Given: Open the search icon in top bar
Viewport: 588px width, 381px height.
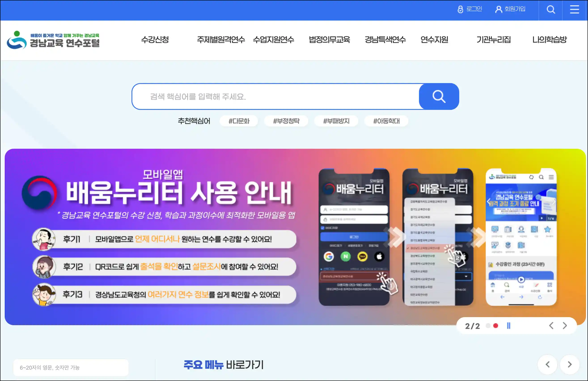Looking at the screenshot, I should 551,9.
